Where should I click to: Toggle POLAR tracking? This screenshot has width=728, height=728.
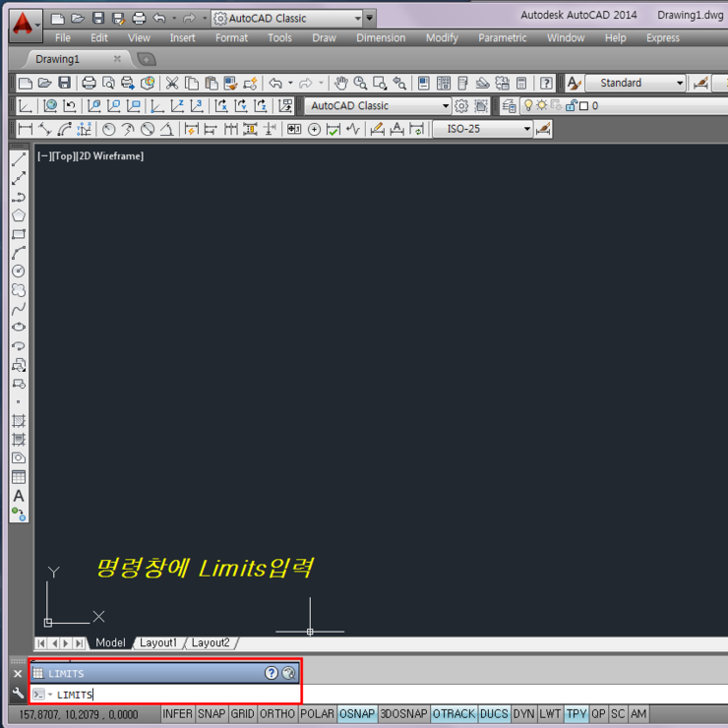317,713
